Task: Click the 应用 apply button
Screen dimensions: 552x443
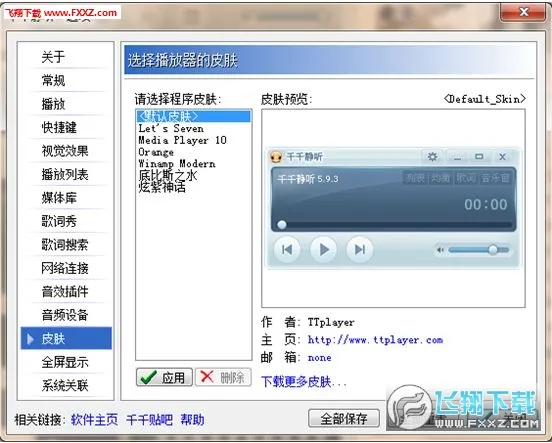Action: coord(164,378)
